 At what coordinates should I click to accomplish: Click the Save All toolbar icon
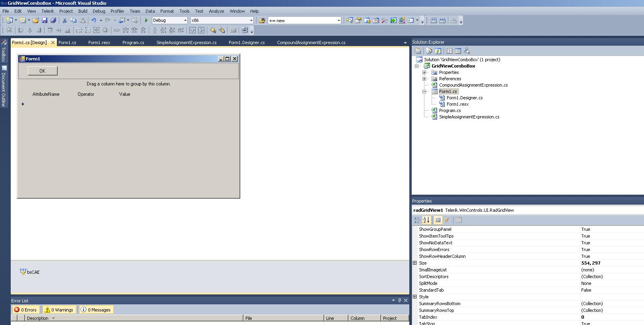click(53, 20)
